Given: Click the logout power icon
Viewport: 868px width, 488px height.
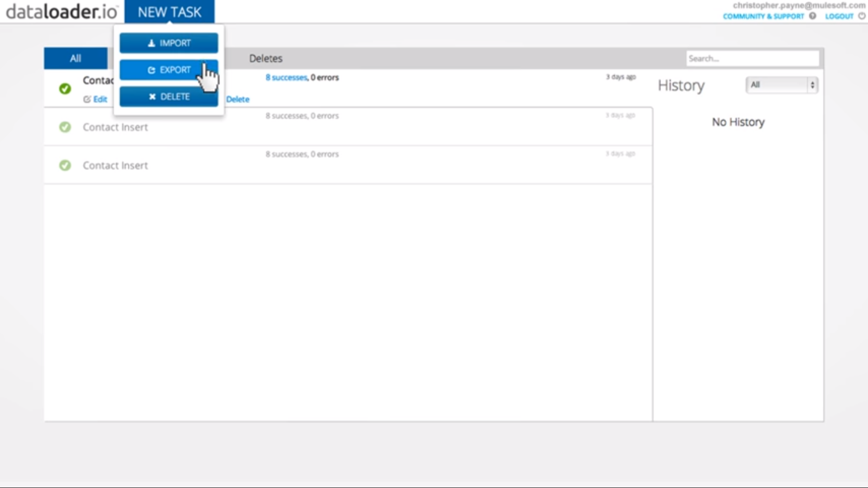Looking at the screenshot, I should (x=862, y=16).
